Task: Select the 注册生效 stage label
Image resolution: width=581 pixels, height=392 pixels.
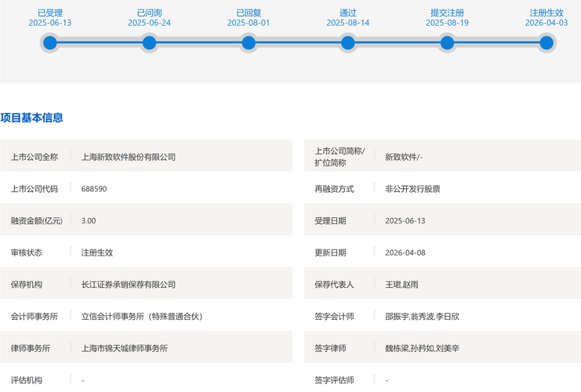Action: tap(547, 13)
